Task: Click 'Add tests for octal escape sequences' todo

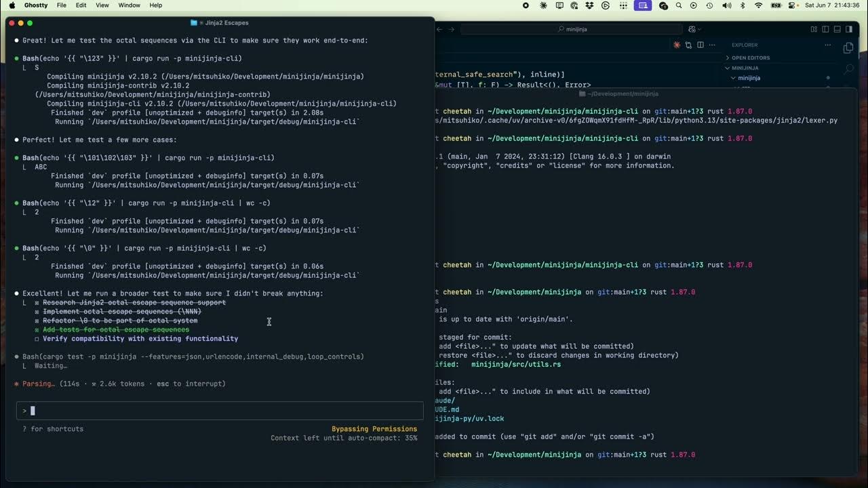Action: pyautogui.click(x=116, y=329)
